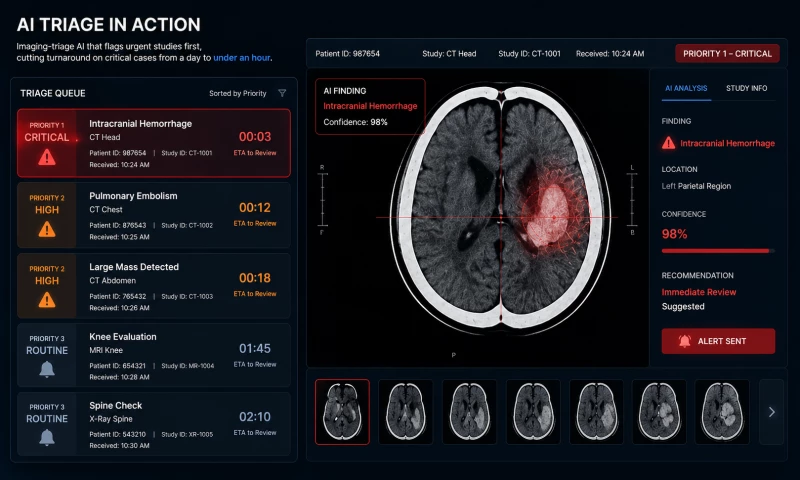800x480 pixels.
Task: Open the Spine Check queue card
Action: pyautogui.click(x=154, y=424)
